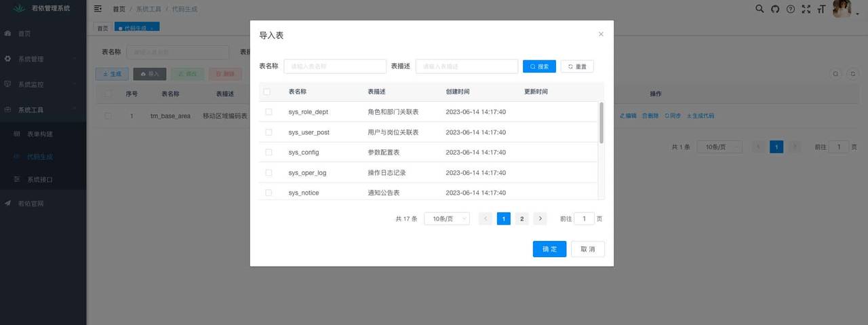
Task: Open the top-bar search magnifier
Action: 759,9
